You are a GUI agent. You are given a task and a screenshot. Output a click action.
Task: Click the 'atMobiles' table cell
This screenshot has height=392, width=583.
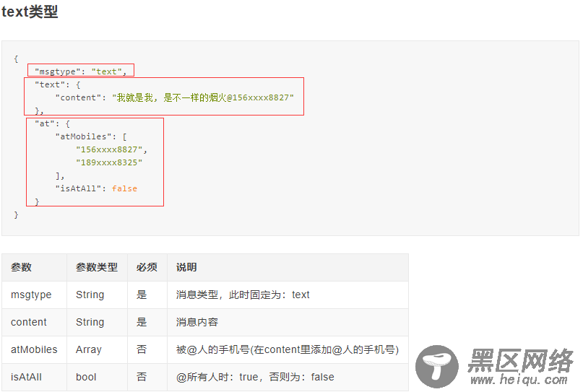(34, 349)
